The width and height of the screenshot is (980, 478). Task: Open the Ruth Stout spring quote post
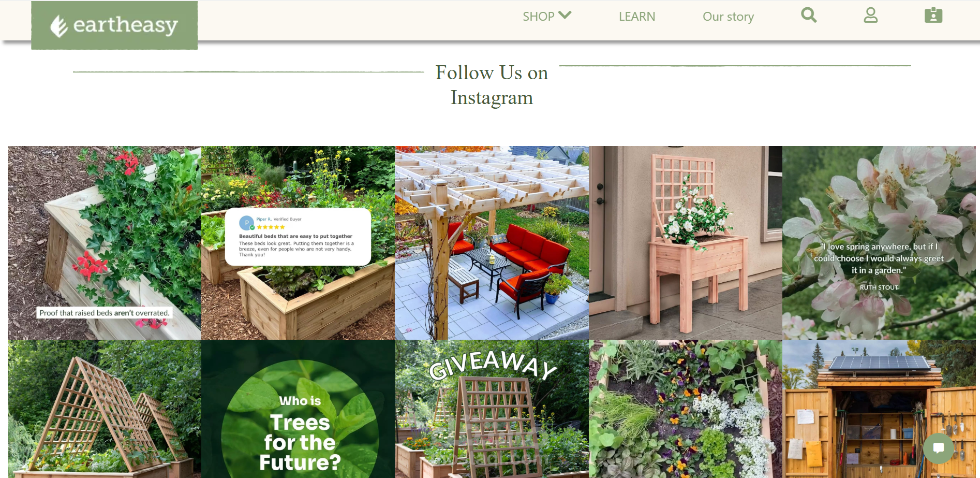click(x=879, y=243)
